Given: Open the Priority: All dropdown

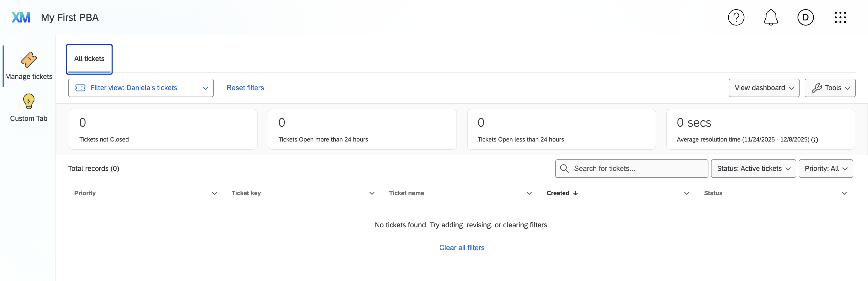Looking at the screenshot, I should tap(826, 168).
